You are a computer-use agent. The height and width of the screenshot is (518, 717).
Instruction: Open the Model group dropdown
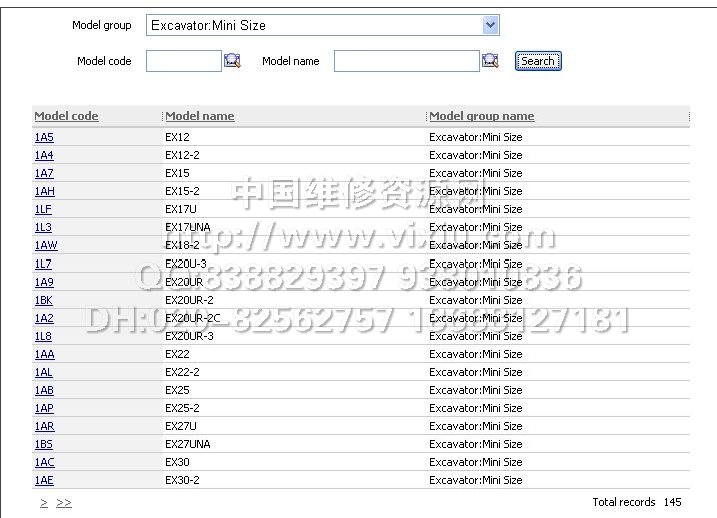tap(490, 25)
